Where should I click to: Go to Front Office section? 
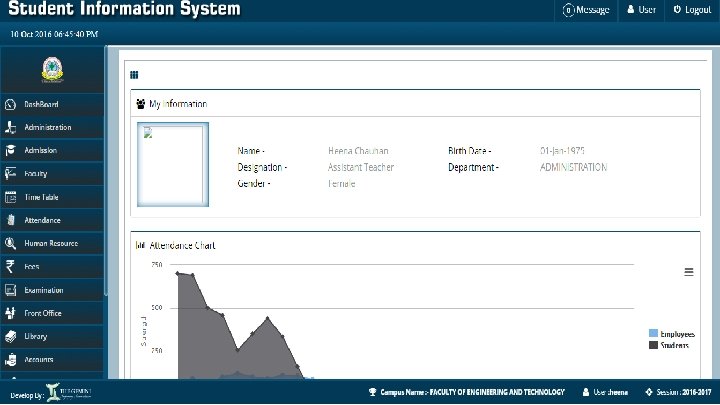(52, 313)
